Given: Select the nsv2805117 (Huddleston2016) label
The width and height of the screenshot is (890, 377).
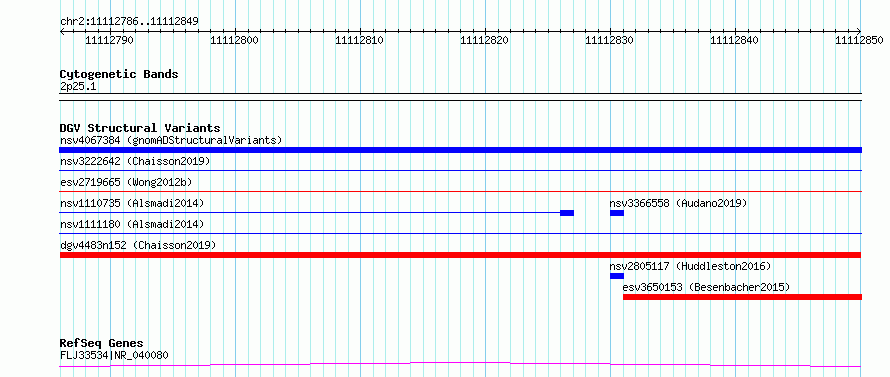Looking at the screenshot, I should (690, 266).
